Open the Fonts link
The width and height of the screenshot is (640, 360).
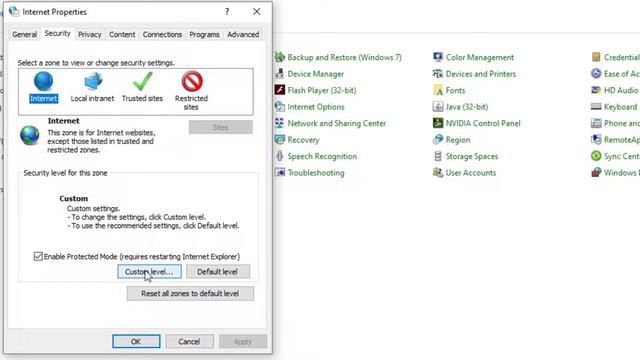(x=455, y=90)
